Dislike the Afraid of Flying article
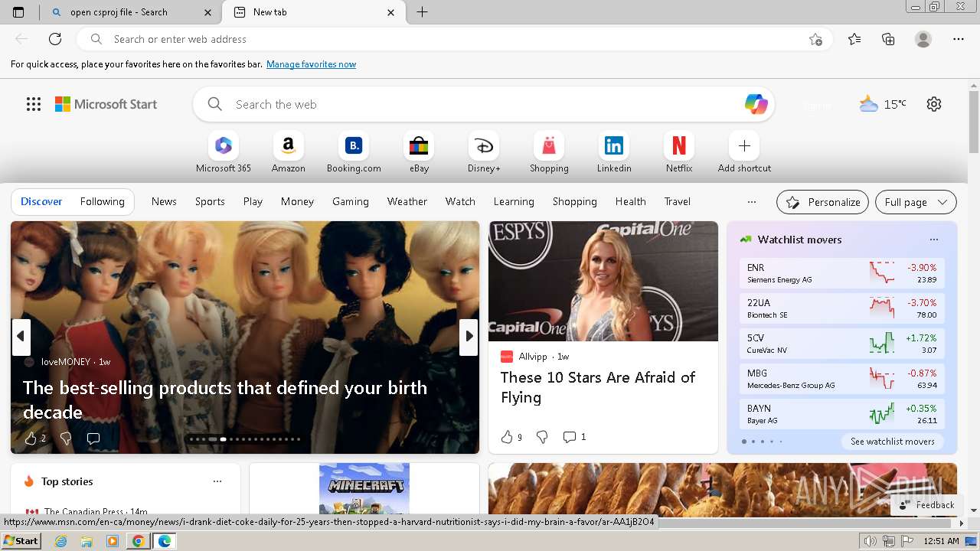 click(542, 437)
